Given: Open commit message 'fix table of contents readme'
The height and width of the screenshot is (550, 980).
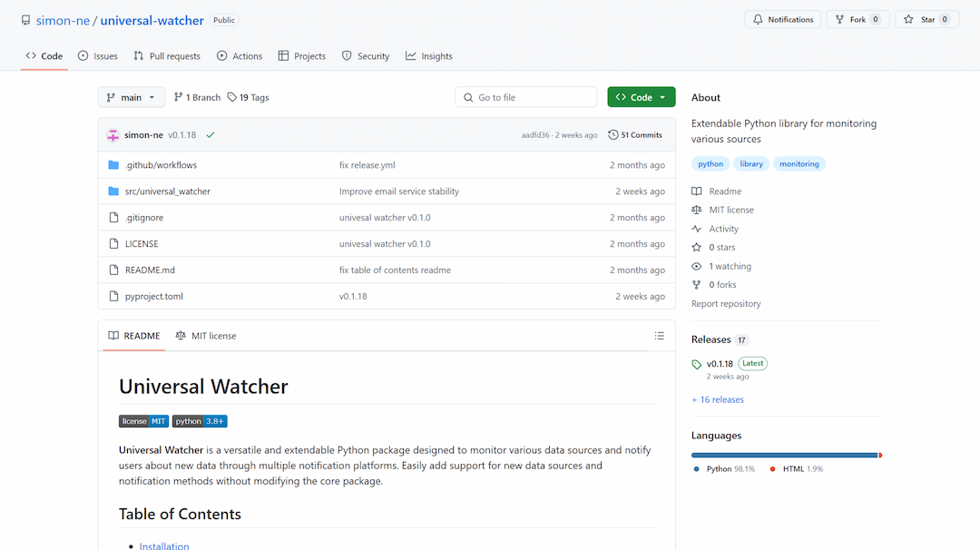Looking at the screenshot, I should 395,270.
